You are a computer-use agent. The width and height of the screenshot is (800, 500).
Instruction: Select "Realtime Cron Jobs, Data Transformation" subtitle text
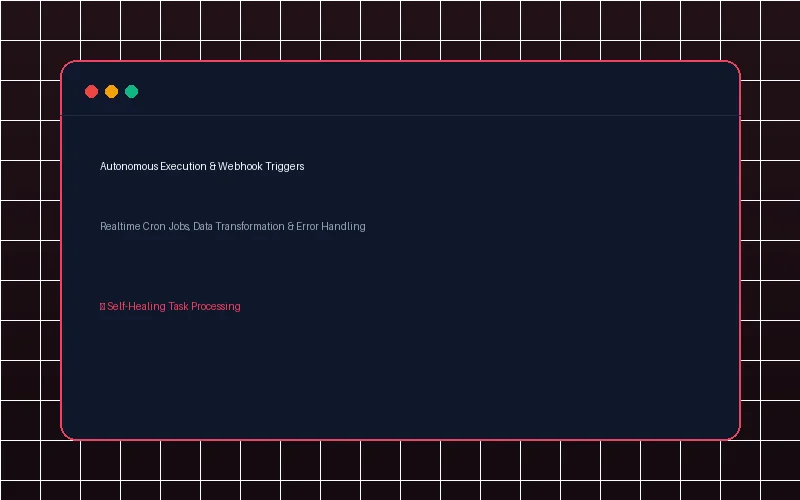[x=192, y=226]
